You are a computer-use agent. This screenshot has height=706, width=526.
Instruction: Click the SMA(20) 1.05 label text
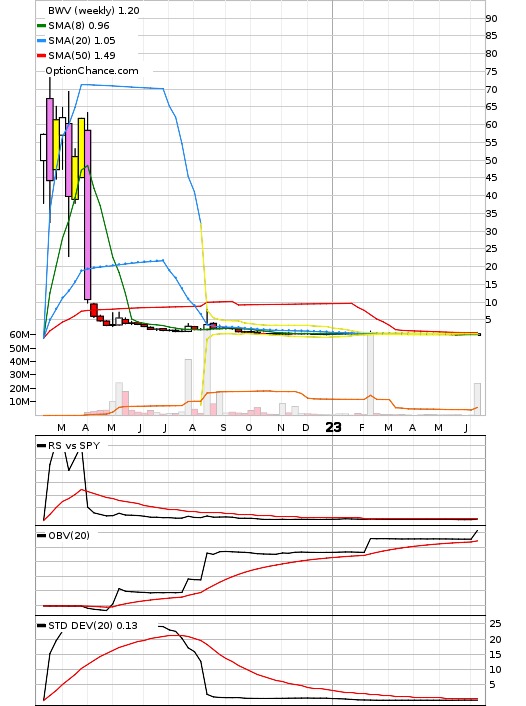point(82,41)
